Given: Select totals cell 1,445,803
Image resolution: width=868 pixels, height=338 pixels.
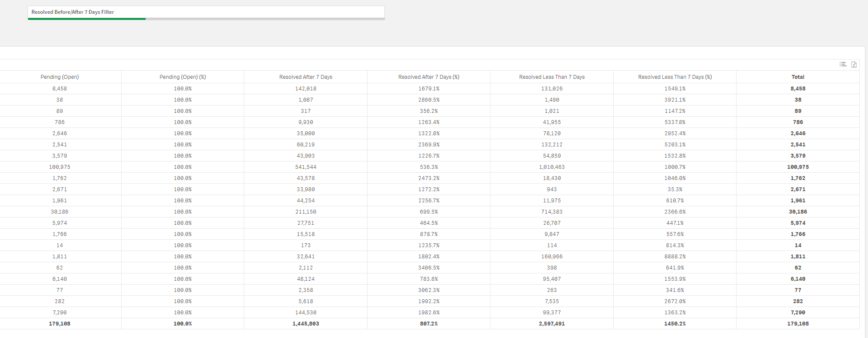Looking at the screenshot, I should tap(306, 324).
